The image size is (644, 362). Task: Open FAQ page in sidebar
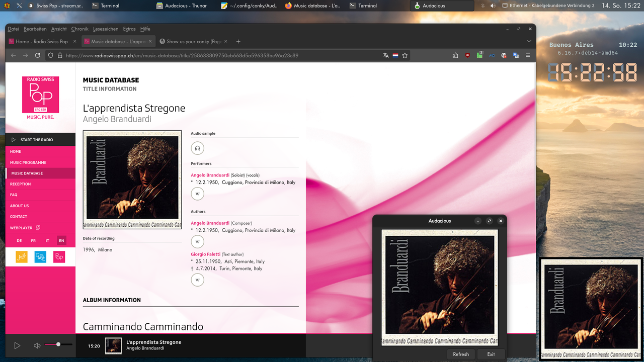tap(40, 195)
